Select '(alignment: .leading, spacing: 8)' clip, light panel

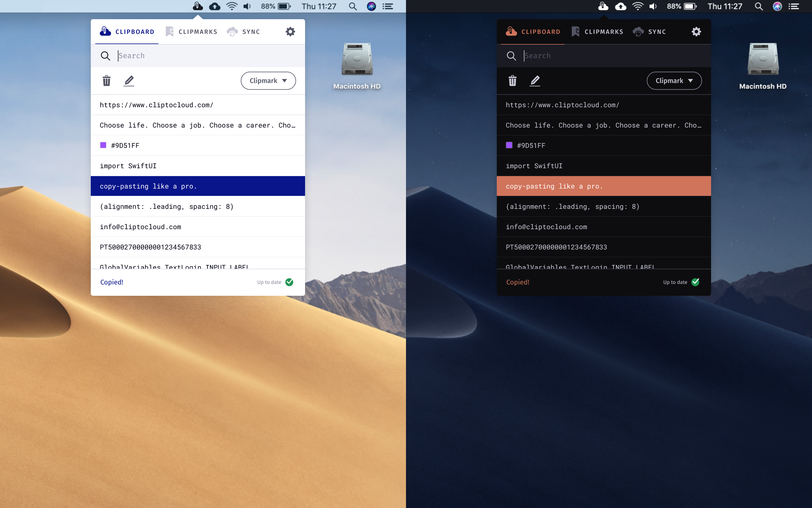tap(198, 207)
